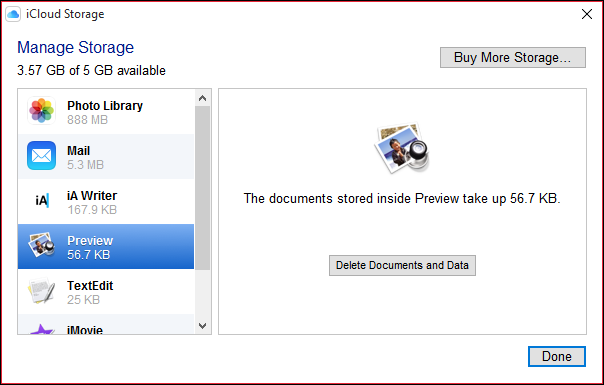This screenshot has height=385, width=604.
Task: Click the iCloud Storage window title
Action: pyautogui.click(x=65, y=14)
